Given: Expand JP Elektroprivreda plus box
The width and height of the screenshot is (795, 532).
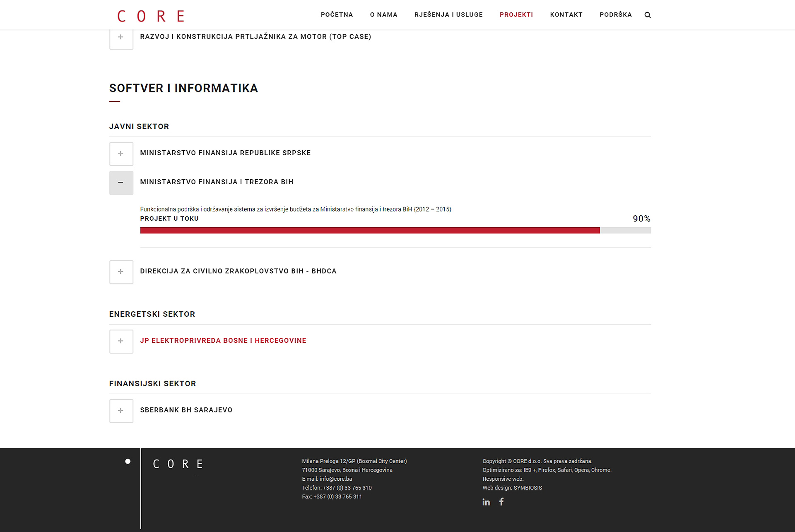Looking at the screenshot, I should pos(121,341).
